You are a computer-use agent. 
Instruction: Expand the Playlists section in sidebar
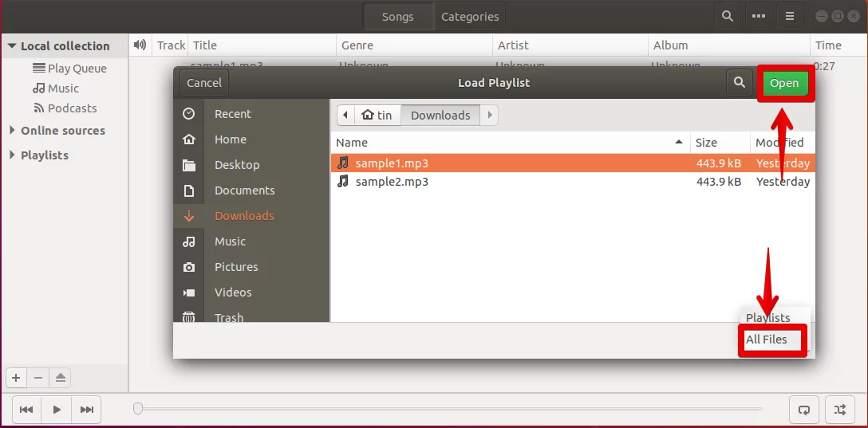pos(12,155)
